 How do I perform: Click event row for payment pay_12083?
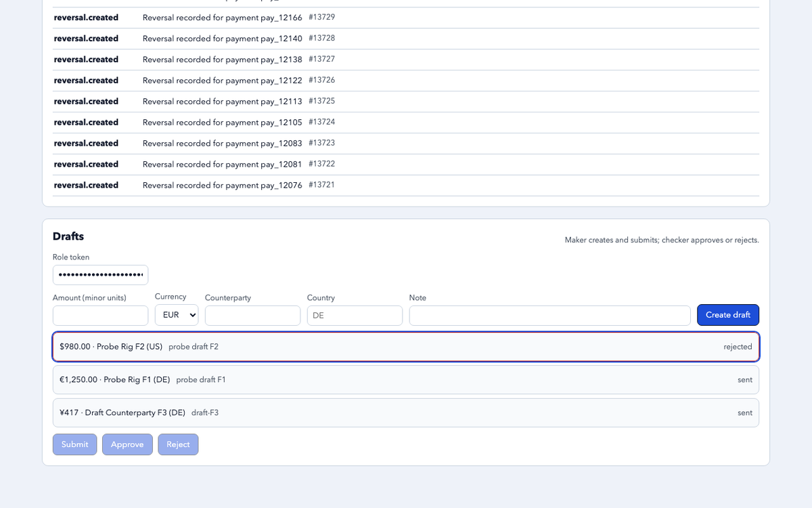(406, 144)
